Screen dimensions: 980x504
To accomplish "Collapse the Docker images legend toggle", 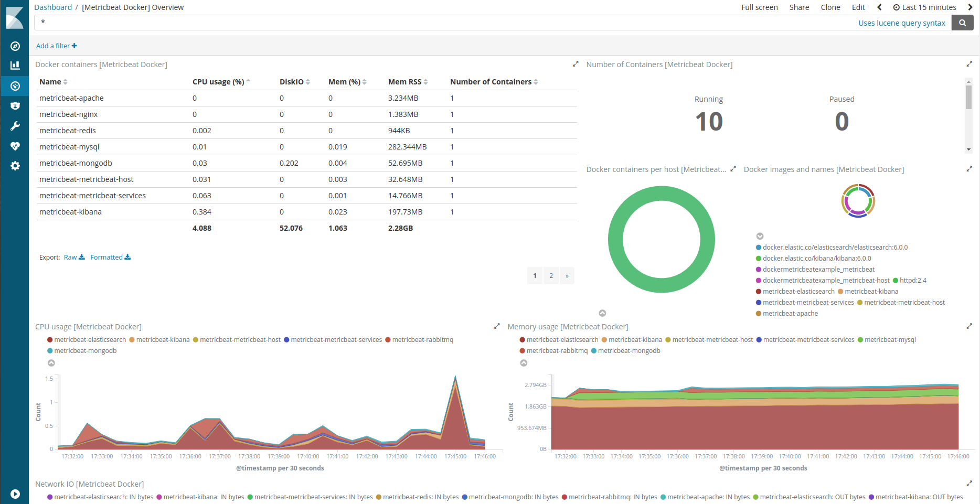I will 760,236.
